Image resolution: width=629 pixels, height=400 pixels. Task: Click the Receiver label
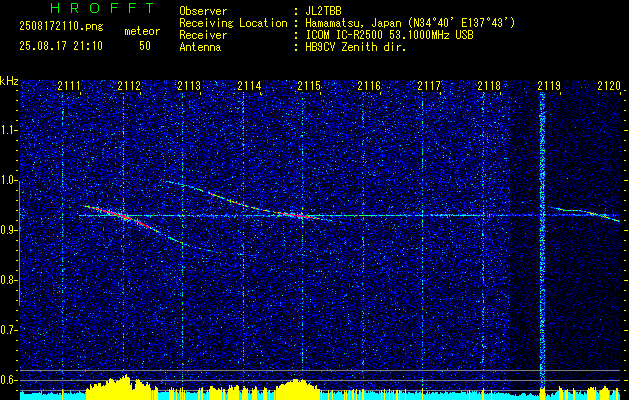tap(203, 35)
